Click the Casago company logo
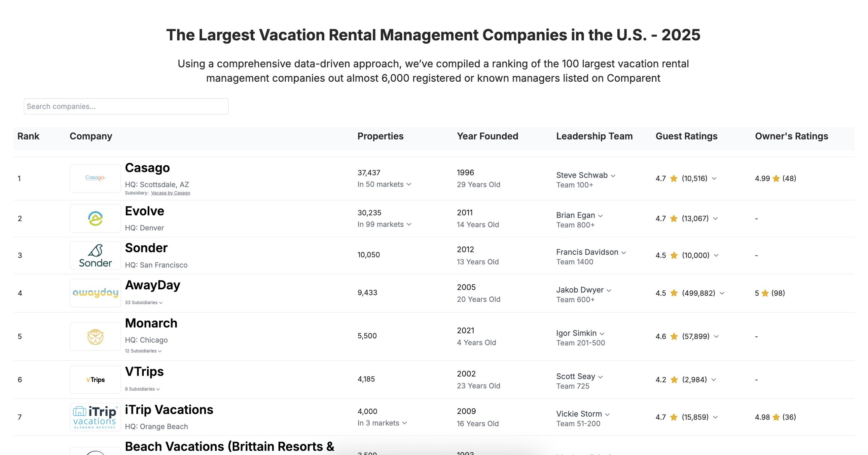This screenshot has height=455, width=868. click(x=95, y=179)
